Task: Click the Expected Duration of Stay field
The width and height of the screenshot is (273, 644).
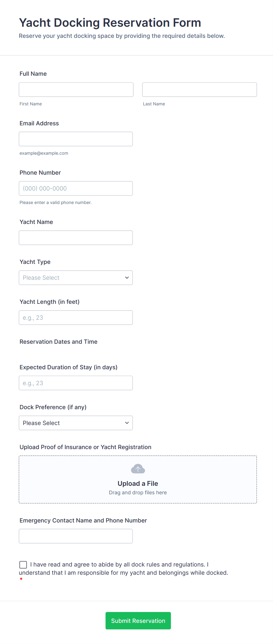Action: (x=75, y=383)
